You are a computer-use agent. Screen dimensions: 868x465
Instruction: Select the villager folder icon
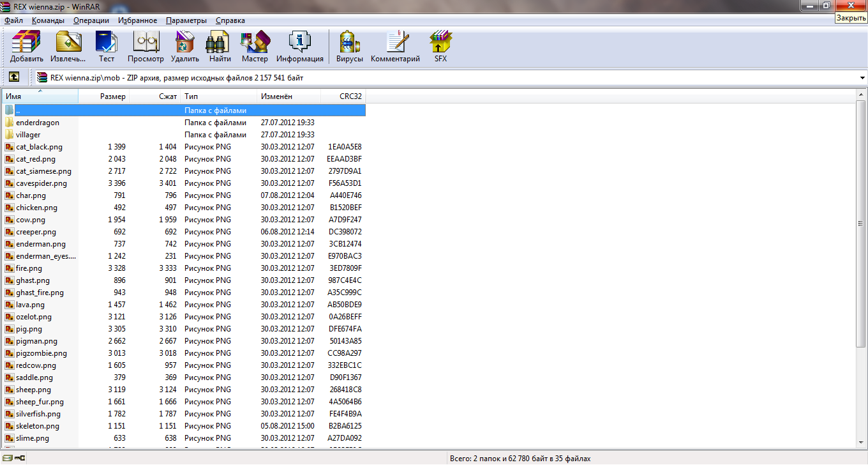10,135
